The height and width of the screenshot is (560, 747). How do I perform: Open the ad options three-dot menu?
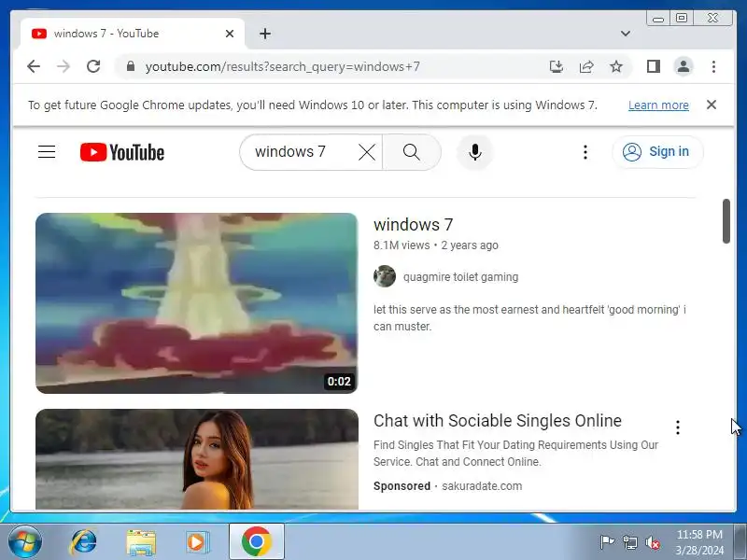(678, 427)
